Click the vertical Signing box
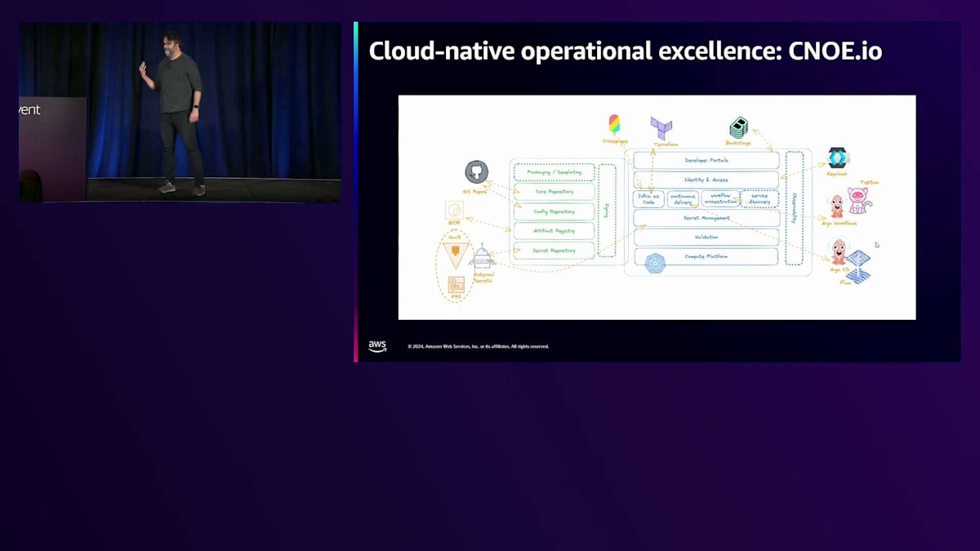 [607, 211]
